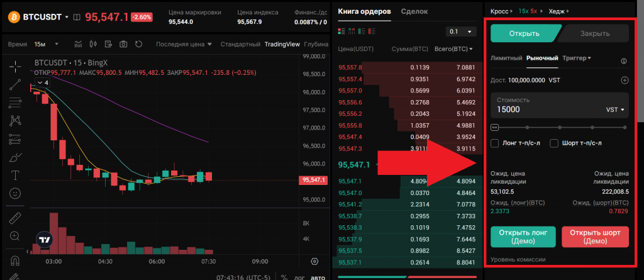Click the leverage slider handle
Screen dimensions: 644x280
[x=494, y=127]
